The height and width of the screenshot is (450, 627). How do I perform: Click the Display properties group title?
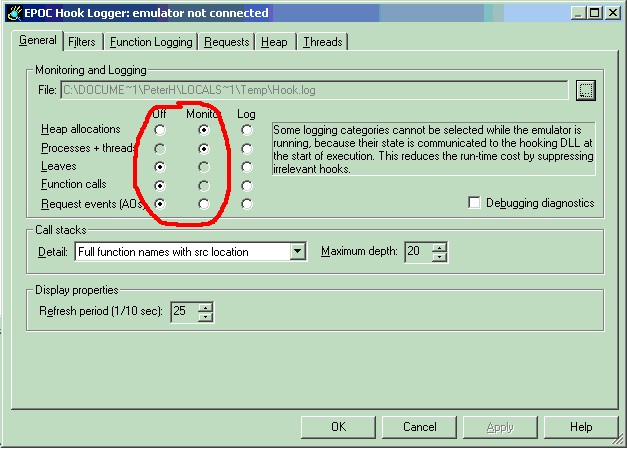[77, 290]
